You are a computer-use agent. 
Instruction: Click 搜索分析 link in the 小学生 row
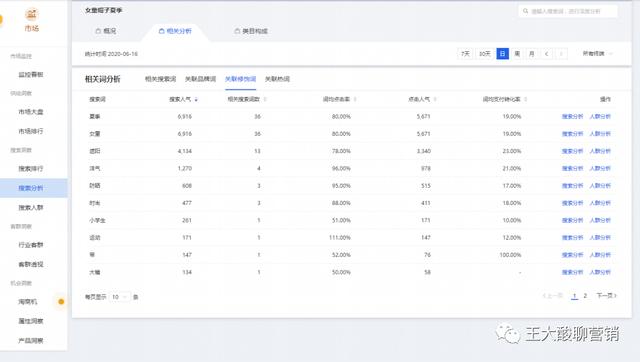[x=572, y=220]
